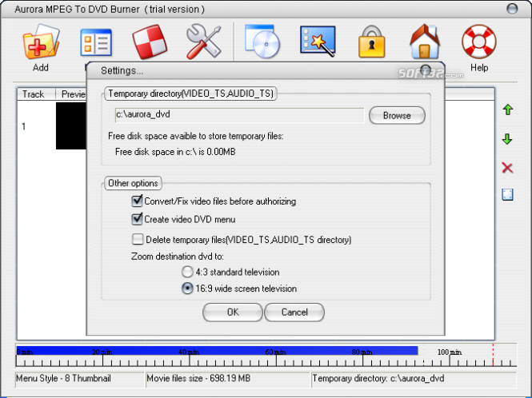Viewport: 532px width, 398px height.
Task: Move track up with green arrow
Action: (x=507, y=109)
